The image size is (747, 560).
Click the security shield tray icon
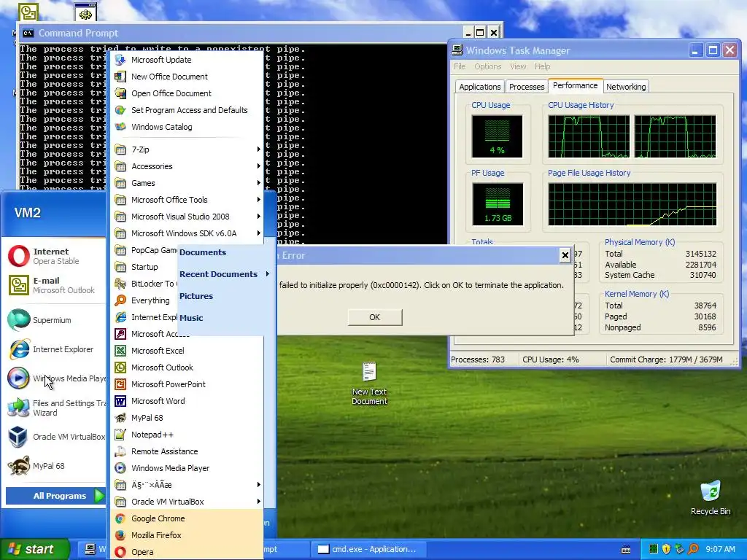(x=667, y=549)
